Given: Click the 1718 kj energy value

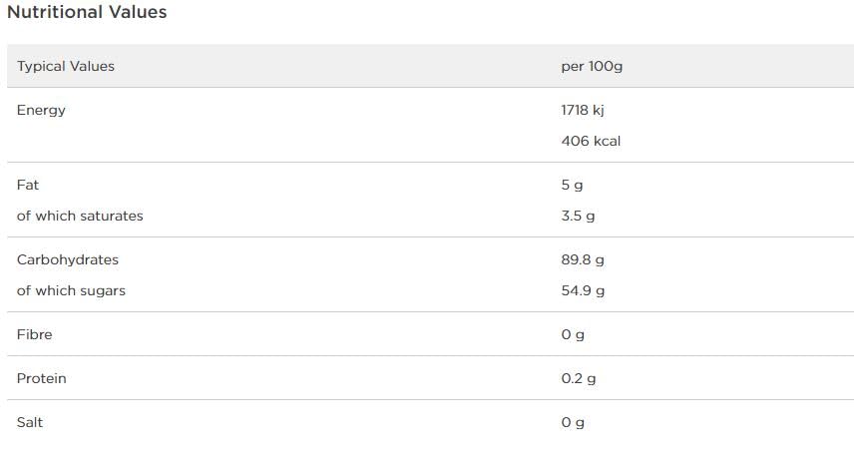Looking at the screenshot, I should click(583, 110).
